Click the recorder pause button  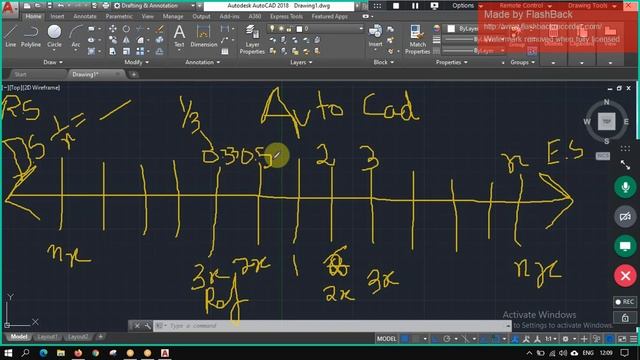(x=415, y=6)
